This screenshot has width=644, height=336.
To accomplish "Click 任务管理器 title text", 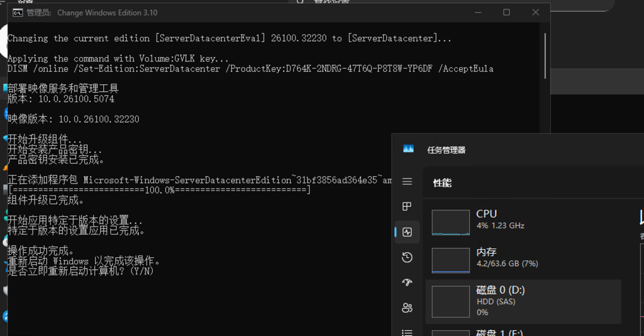I will [446, 150].
